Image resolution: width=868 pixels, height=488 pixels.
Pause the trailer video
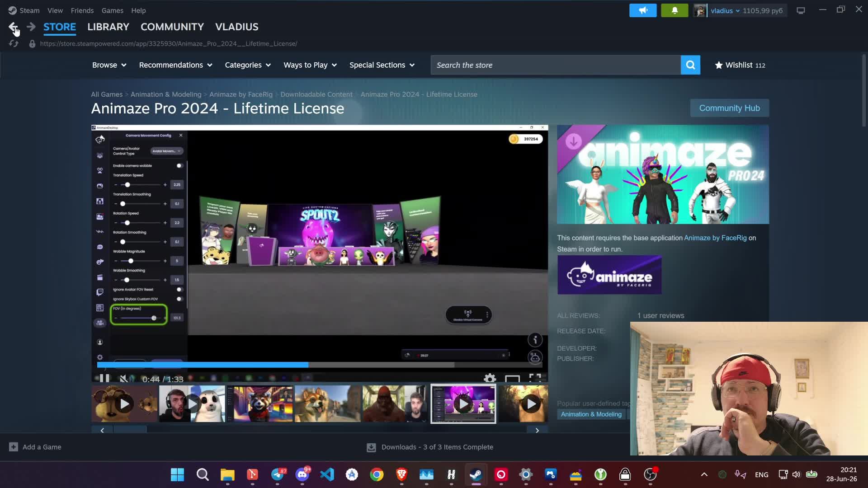click(x=104, y=379)
